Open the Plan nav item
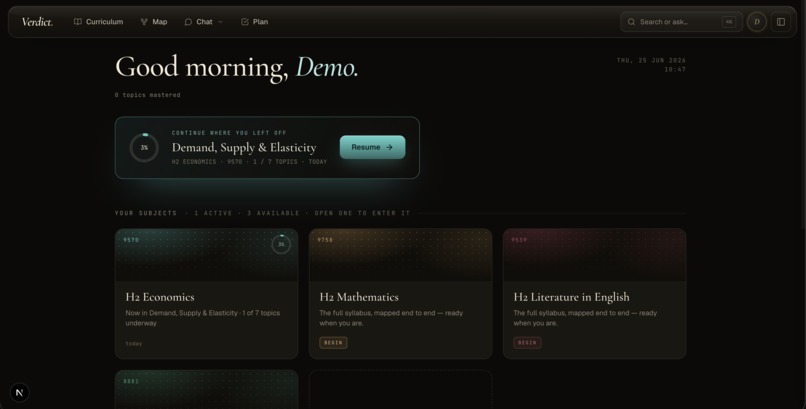The width and height of the screenshot is (806, 409). click(254, 22)
